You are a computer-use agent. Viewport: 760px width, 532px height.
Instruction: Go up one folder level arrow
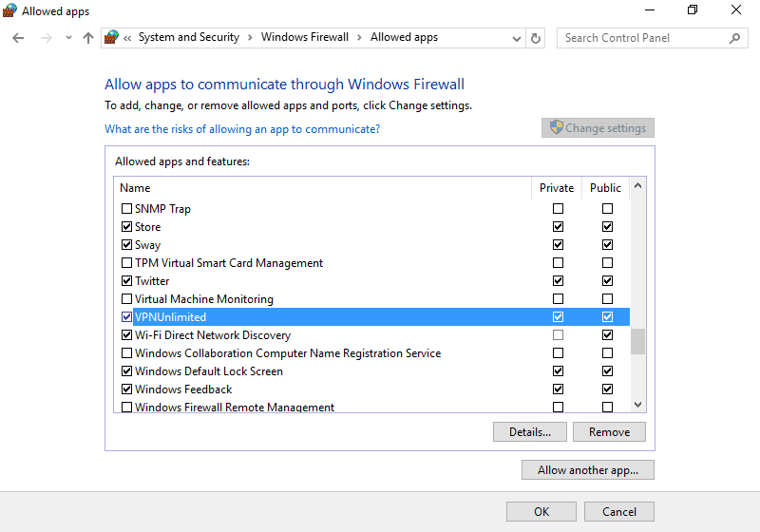point(88,38)
